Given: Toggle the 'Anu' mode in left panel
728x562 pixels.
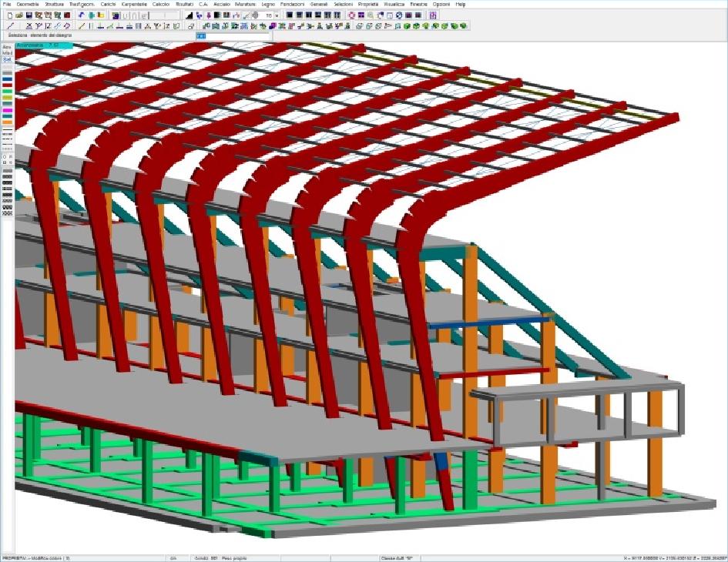Looking at the screenshot, I should coord(7,46).
